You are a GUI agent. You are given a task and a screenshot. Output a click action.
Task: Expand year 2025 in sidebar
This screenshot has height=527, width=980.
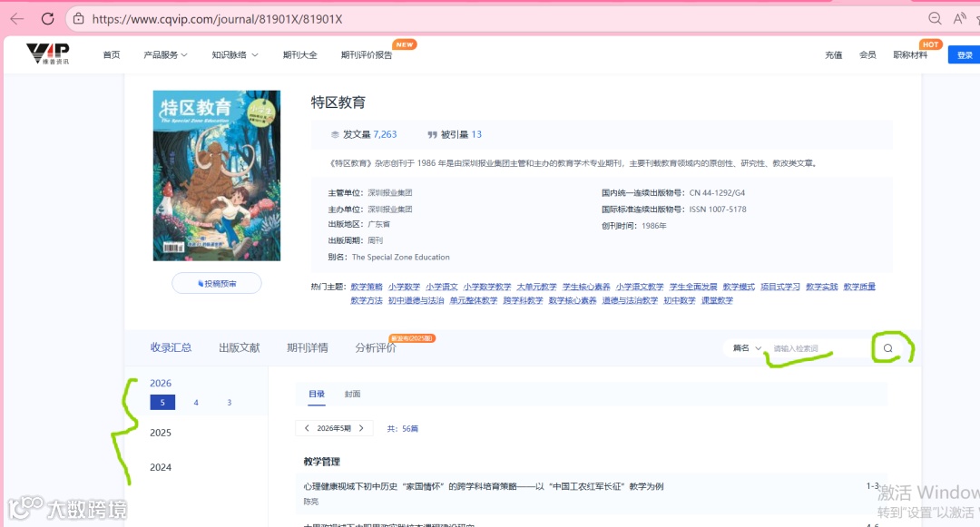(x=161, y=433)
